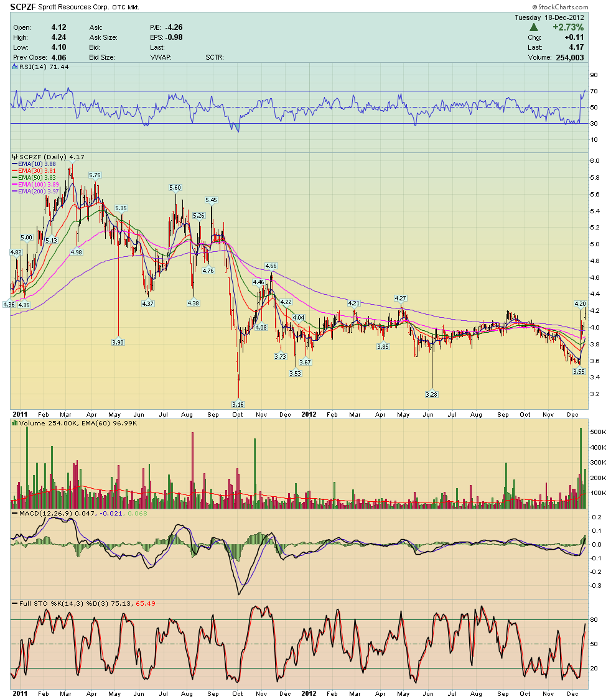Select the SCPZF ticker symbol in the header

tap(23, 7)
